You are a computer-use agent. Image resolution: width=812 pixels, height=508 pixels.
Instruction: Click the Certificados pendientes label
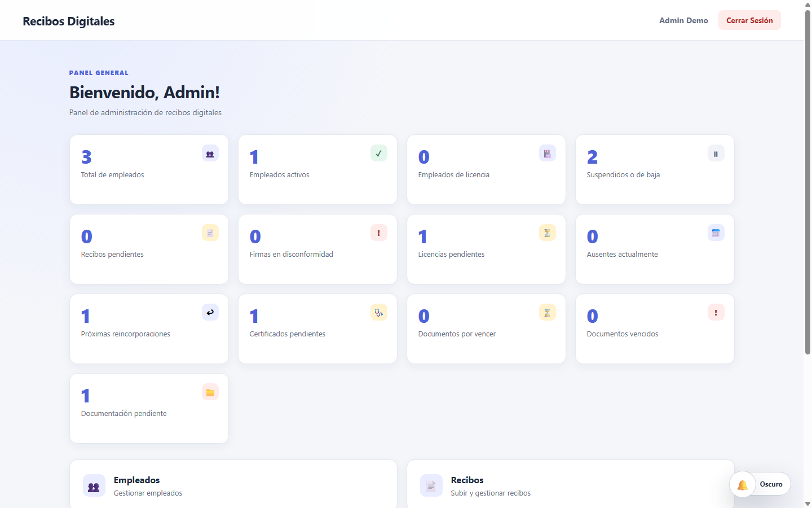pyautogui.click(x=287, y=334)
